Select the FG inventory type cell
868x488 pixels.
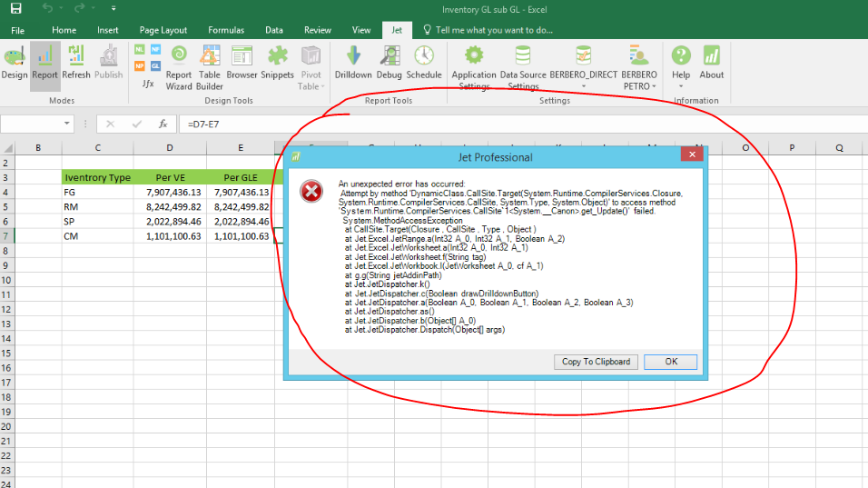click(x=97, y=193)
